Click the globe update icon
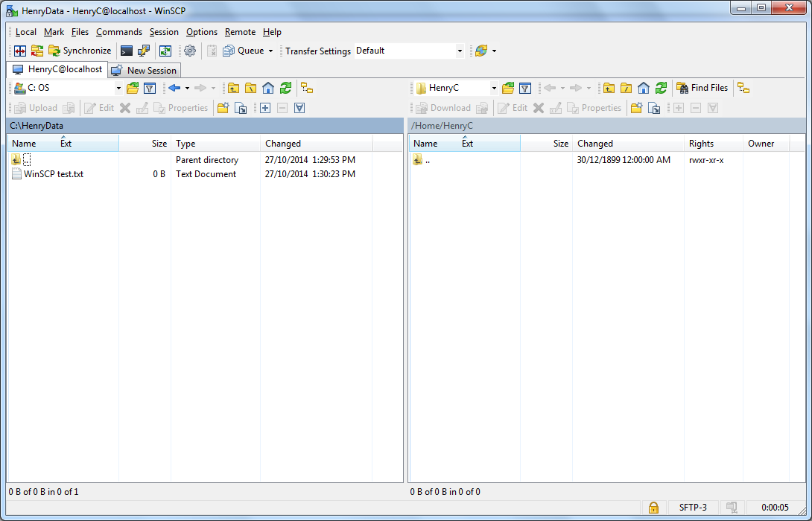Viewport: 812px width, 521px height. [481, 51]
